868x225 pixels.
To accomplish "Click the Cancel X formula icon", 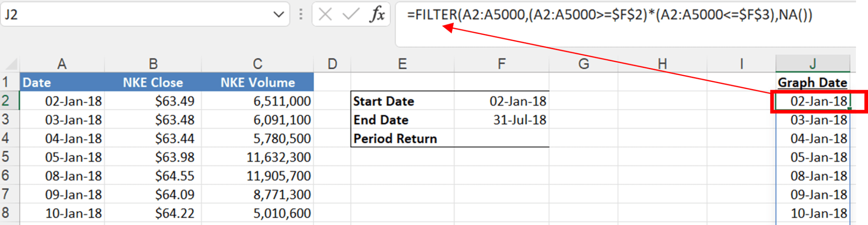I will tap(325, 15).
